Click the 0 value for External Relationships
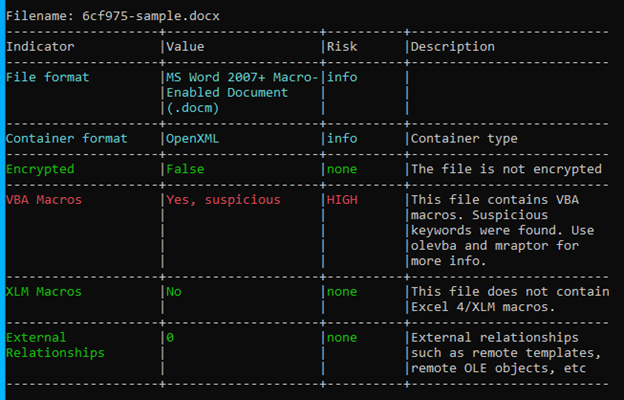 [170, 337]
